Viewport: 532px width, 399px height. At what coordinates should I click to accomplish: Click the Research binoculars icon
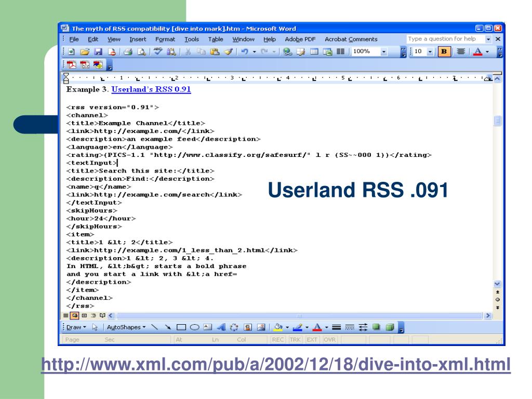point(171,51)
